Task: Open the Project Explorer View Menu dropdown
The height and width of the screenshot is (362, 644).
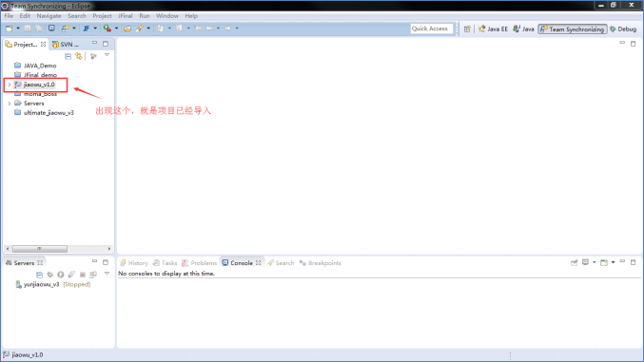Action: [x=107, y=55]
